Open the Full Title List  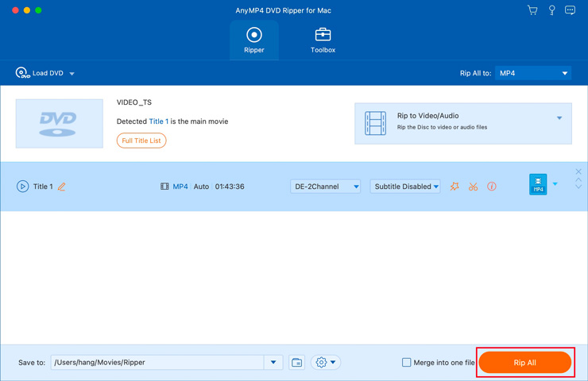(x=141, y=140)
